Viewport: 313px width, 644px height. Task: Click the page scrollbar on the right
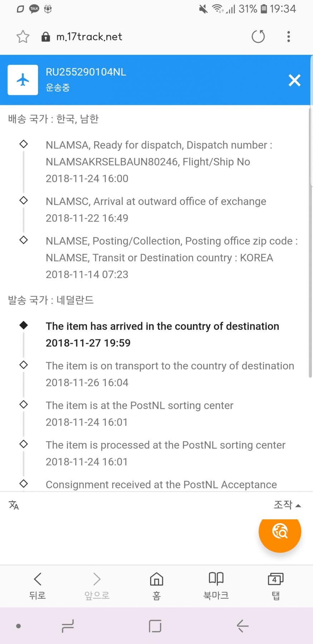point(310,243)
